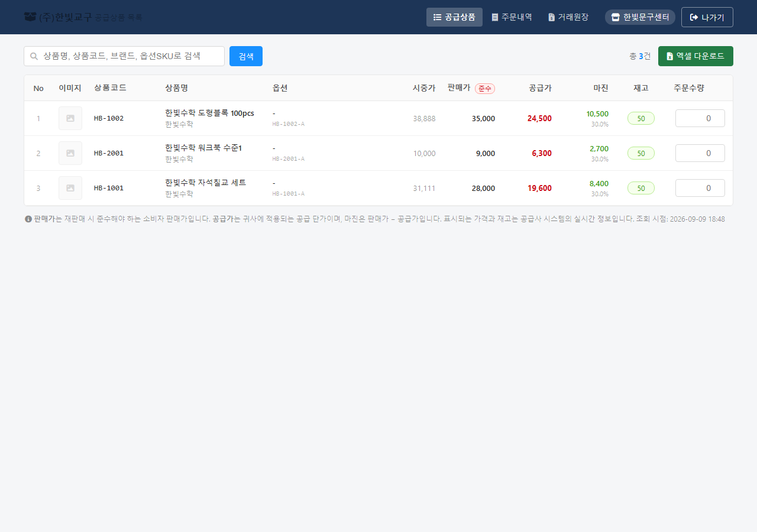Click image placeholder for HB-2001 row

(x=70, y=153)
